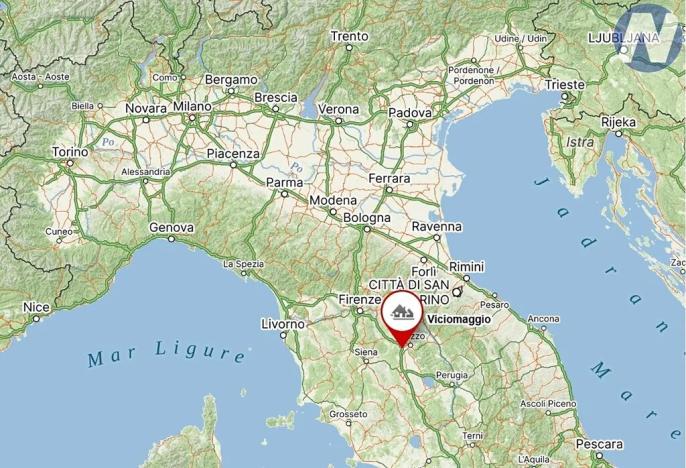This screenshot has width=686, height=468.
Task: Click the Torino city marker
Action: 70,164
